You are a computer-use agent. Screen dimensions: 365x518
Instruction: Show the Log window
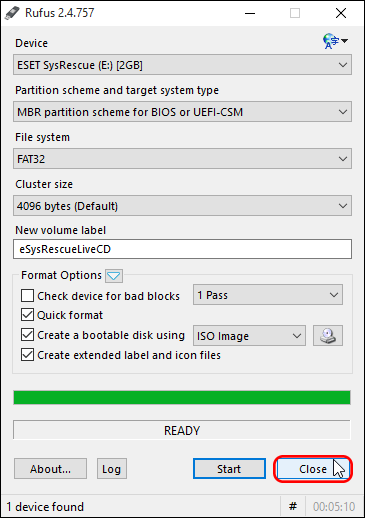pyautogui.click(x=112, y=469)
